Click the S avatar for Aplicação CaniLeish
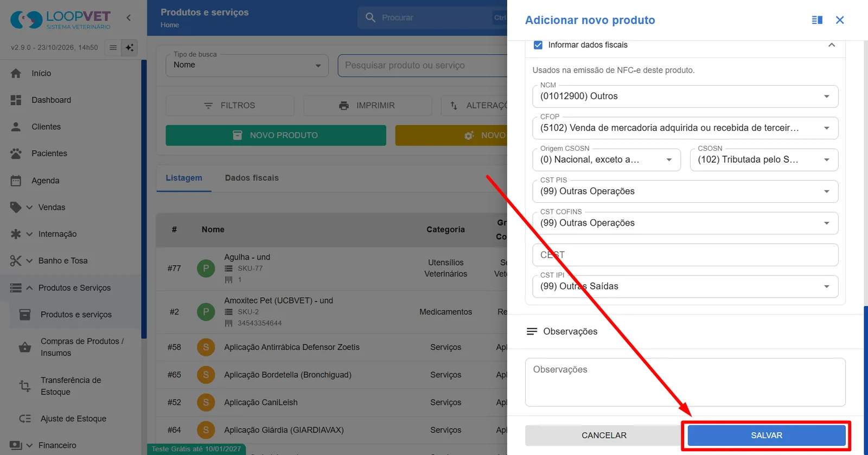Viewport: 868px width, 455px height. pos(206,402)
